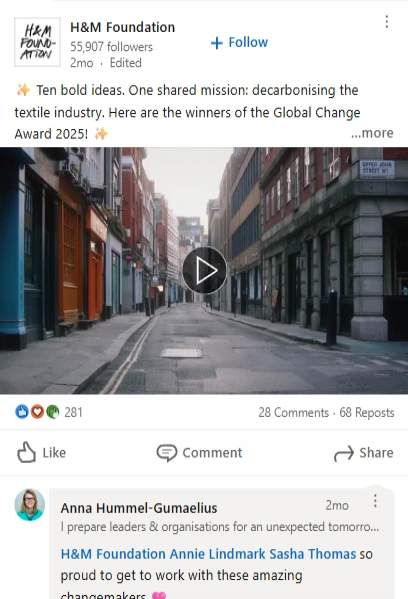This screenshot has width=408, height=599.
Task: Share the post via arrow button
Action: [x=363, y=453]
